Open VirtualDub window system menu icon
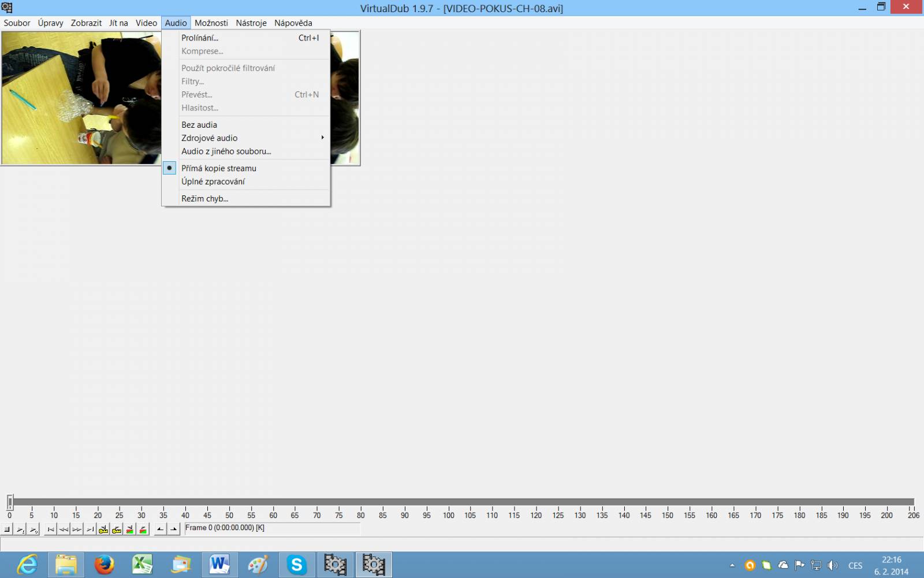 (x=7, y=8)
